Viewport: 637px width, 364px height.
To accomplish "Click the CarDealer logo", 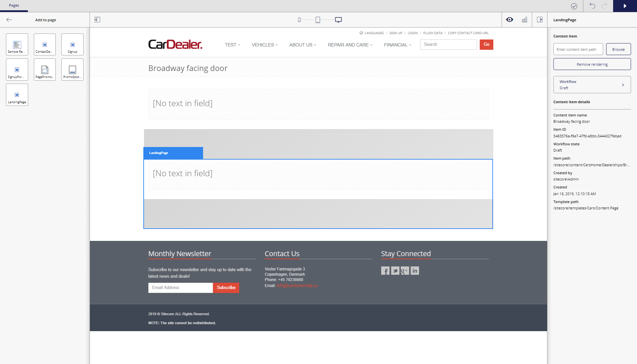I will click(x=175, y=44).
